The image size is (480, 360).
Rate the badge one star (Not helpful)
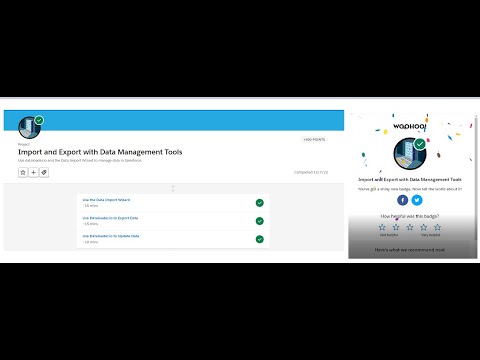[x=382, y=227]
